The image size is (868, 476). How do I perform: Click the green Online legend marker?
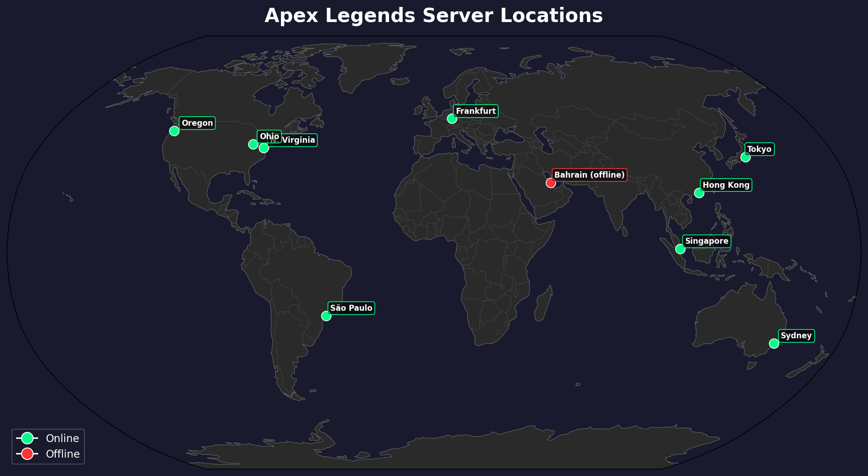coord(27,438)
